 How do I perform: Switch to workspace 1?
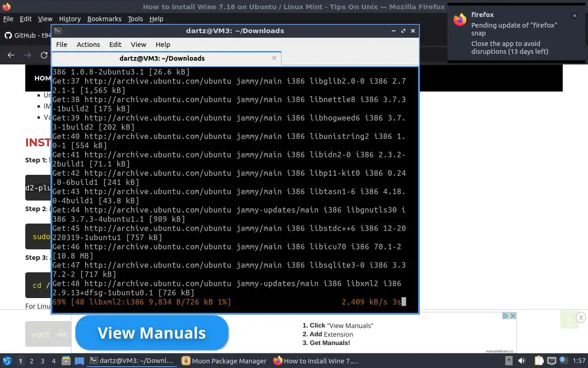20,361
